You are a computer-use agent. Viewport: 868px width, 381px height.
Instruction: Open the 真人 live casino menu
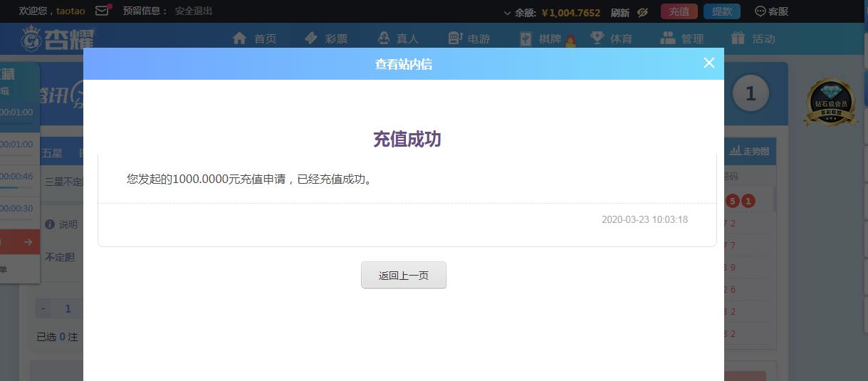coord(398,38)
